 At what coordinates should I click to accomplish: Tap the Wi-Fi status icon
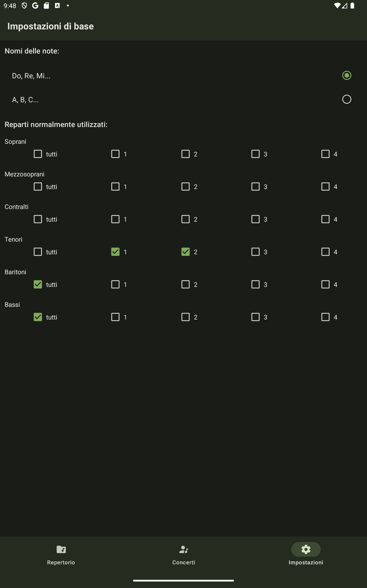click(337, 6)
